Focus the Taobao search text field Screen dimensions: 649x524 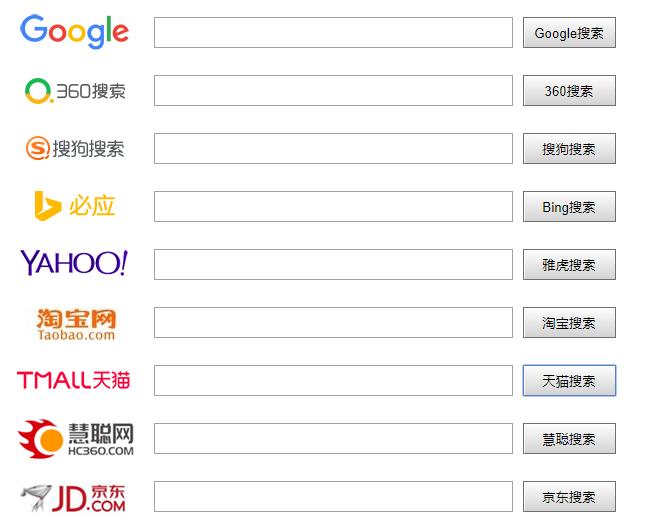pos(333,322)
